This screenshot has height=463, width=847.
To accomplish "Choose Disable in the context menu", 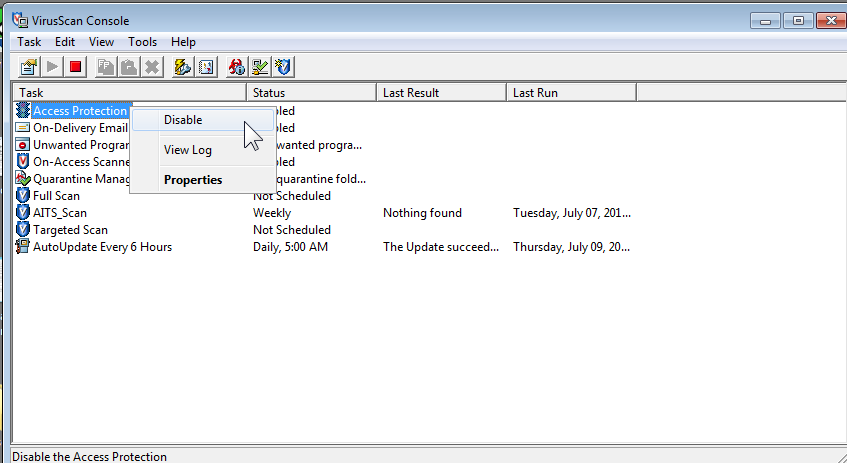I will [203, 120].
